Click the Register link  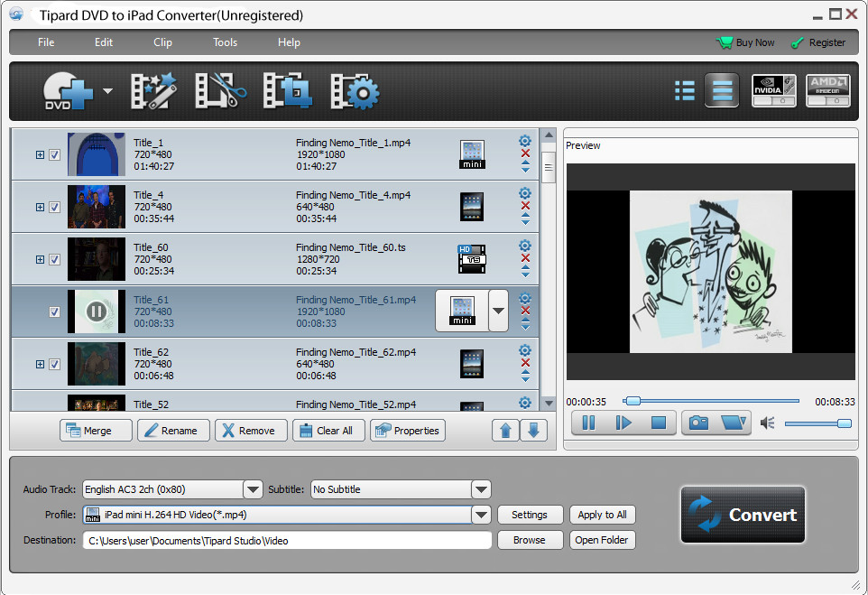coord(818,42)
